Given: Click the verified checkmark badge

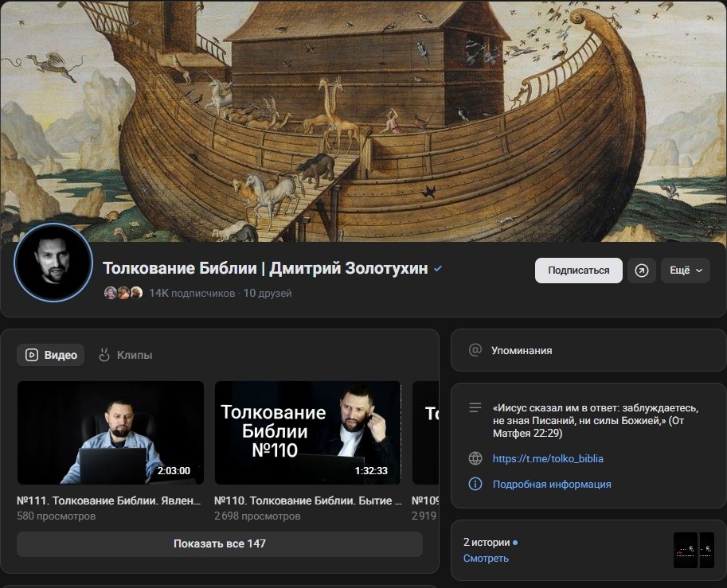Looking at the screenshot, I should (438, 268).
